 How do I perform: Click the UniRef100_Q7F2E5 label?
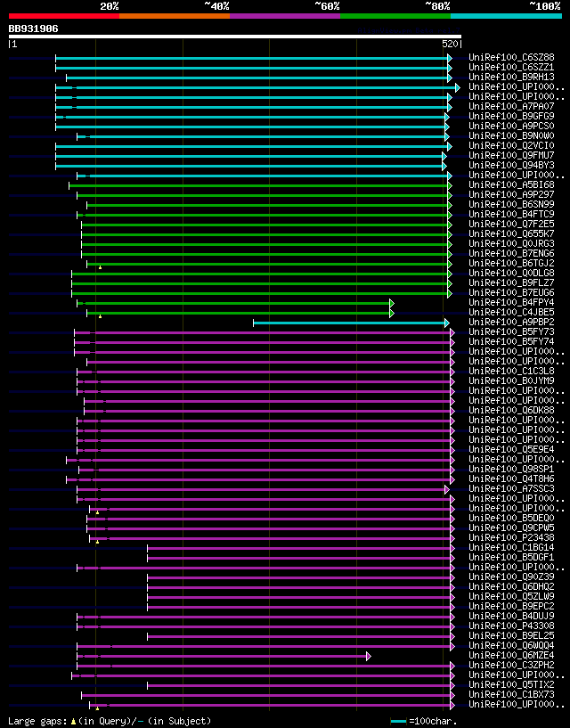511,224
